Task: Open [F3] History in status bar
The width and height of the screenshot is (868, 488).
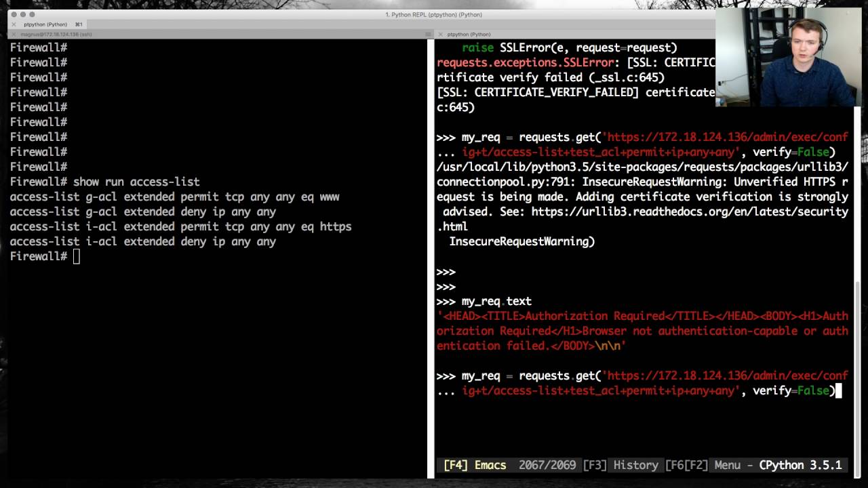Action: pyautogui.click(x=620, y=465)
